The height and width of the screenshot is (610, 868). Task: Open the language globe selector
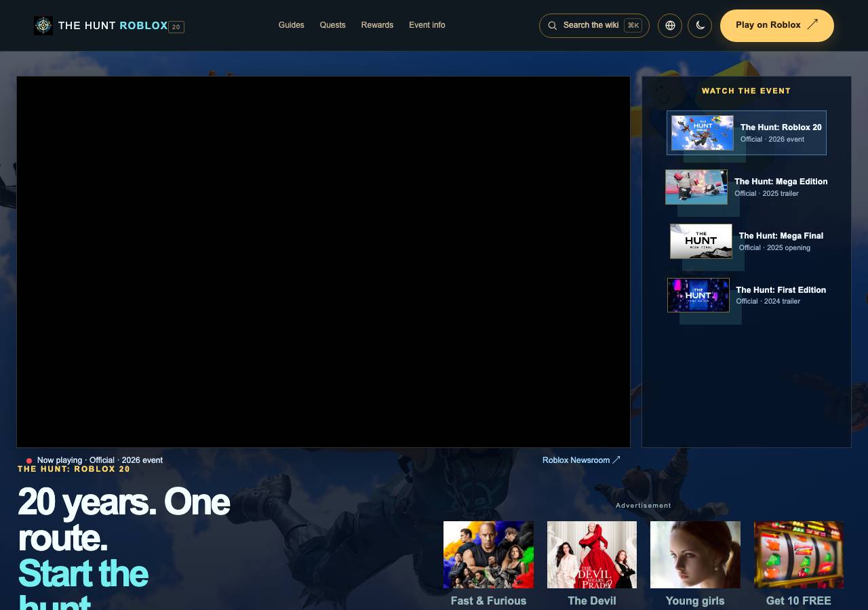[x=670, y=26]
